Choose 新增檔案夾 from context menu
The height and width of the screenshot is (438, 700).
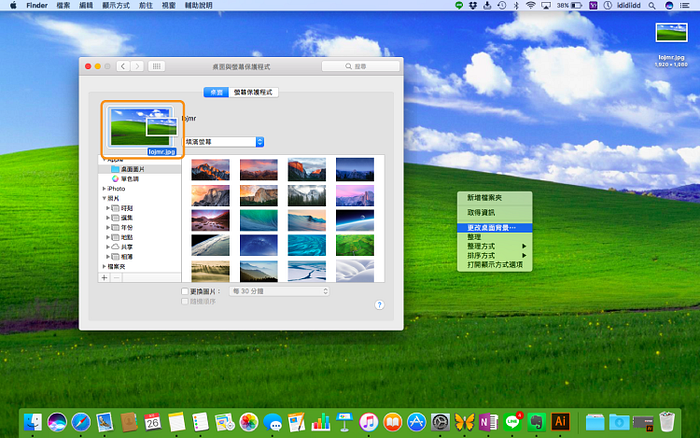tap(494, 197)
